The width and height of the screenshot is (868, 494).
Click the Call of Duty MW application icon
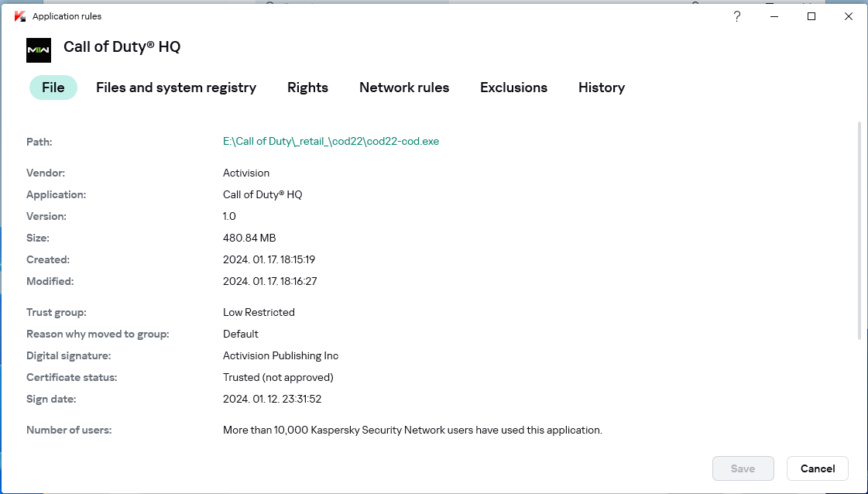click(39, 50)
